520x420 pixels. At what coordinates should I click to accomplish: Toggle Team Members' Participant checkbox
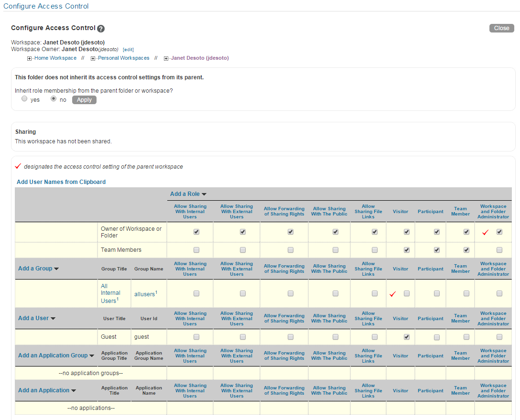pyautogui.click(x=437, y=250)
